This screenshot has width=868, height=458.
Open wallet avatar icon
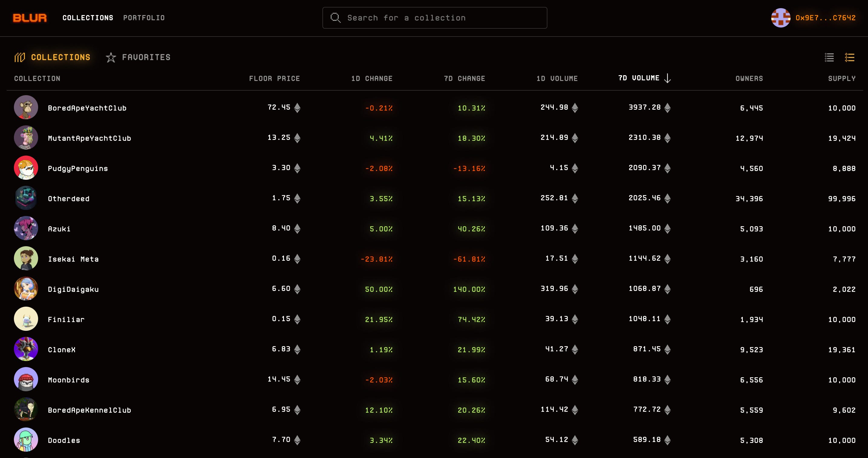781,18
